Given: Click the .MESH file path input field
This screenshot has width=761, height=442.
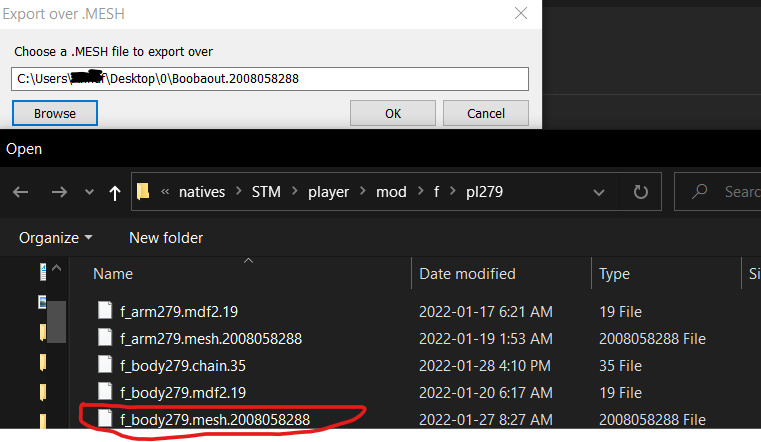Looking at the screenshot, I should point(270,79).
